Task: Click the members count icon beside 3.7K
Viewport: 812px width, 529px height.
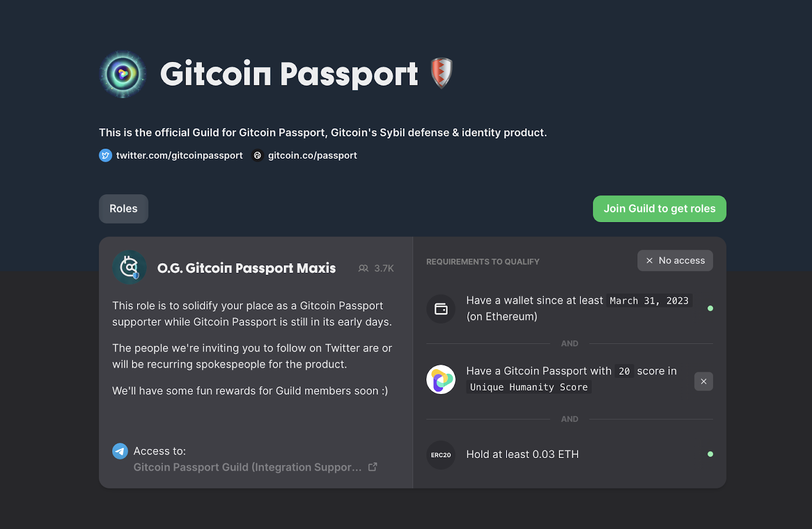Action: (363, 268)
